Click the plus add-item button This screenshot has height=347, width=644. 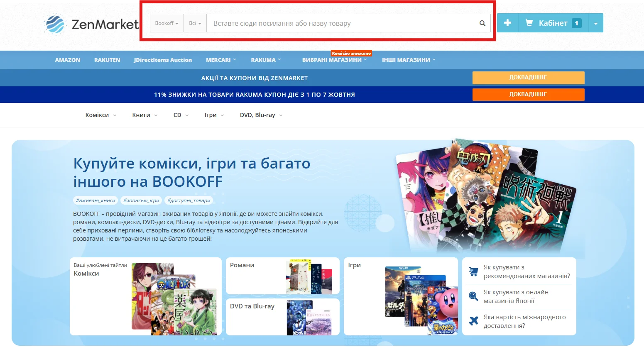[507, 23]
